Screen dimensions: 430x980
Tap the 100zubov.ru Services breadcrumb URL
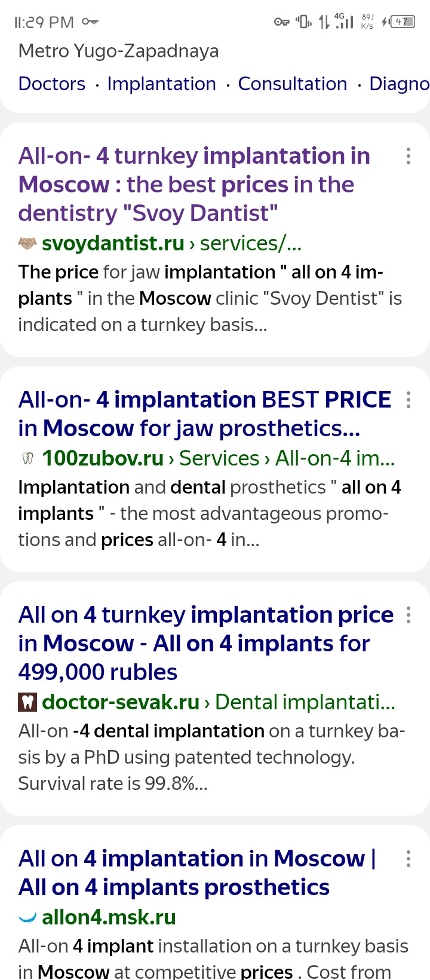pyautogui.click(x=219, y=459)
